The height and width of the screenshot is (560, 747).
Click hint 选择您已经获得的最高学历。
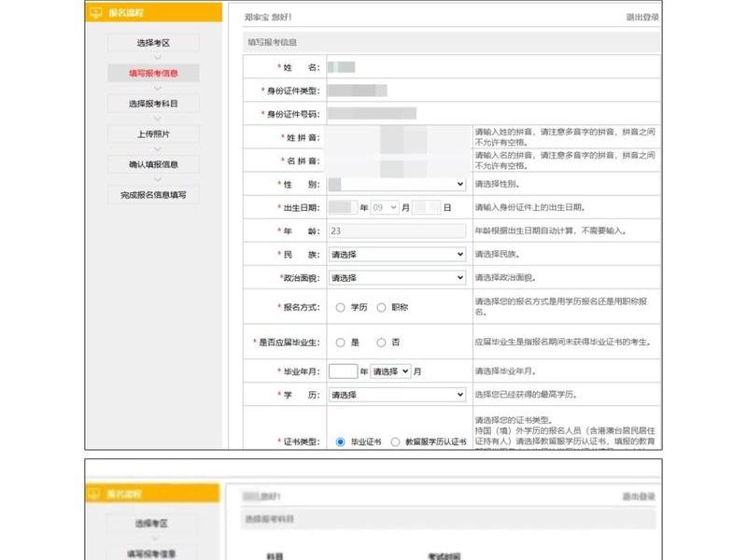tap(526, 395)
